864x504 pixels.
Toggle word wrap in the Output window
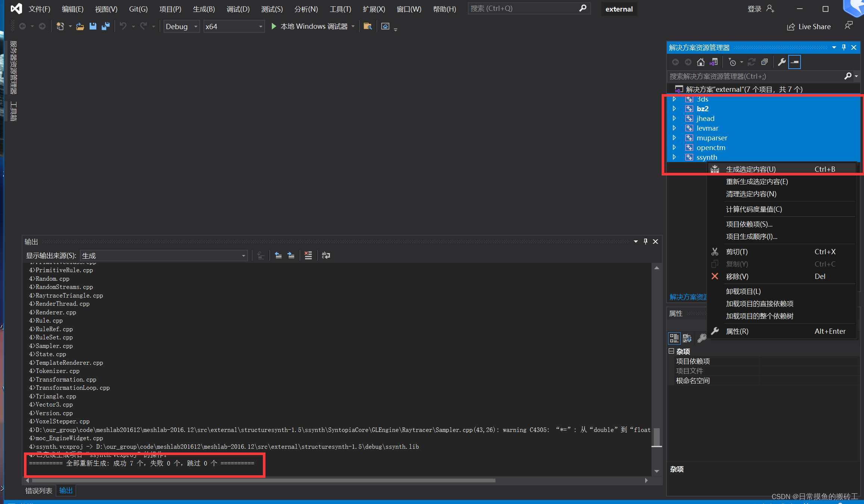(x=326, y=255)
